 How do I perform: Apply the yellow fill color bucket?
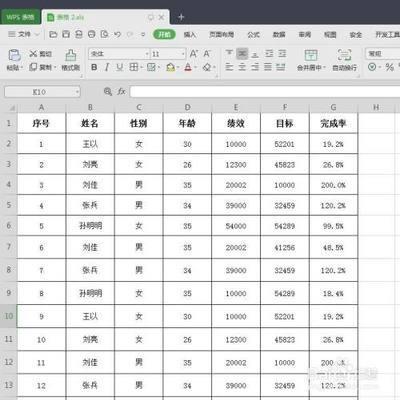click(170, 67)
